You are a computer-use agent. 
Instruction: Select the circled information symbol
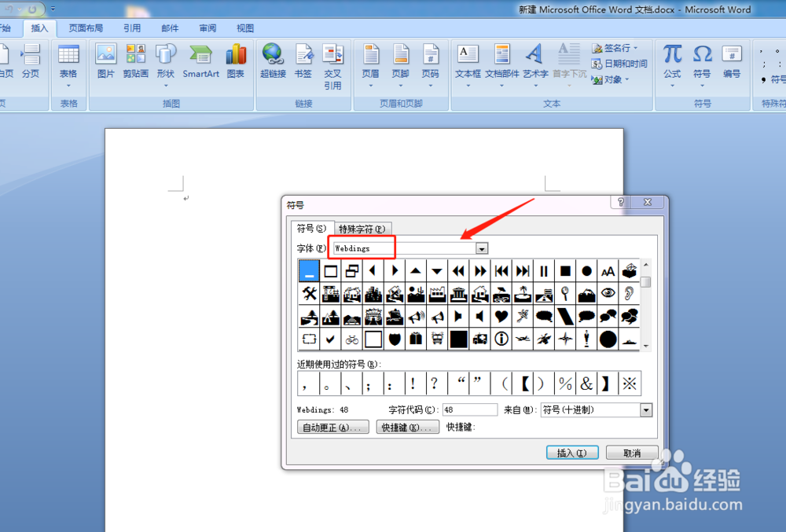tap(501, 339)
